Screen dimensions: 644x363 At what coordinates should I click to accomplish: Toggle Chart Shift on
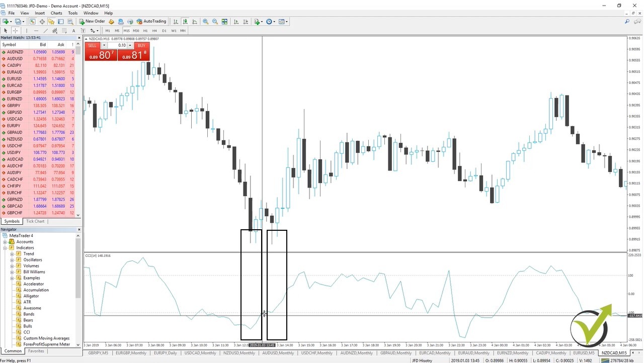tap(246, 22)
